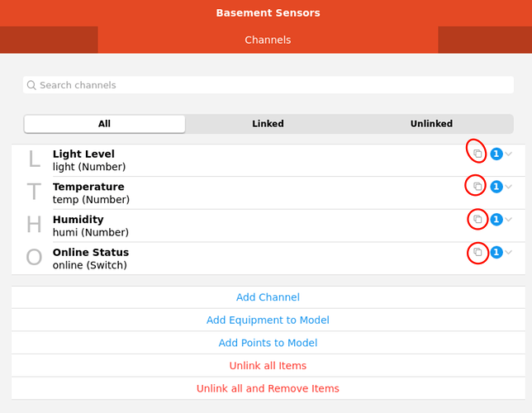This screenshot has width=532, height=413.
Task: Click the Online Status link count badge
Action: [496, 252]
